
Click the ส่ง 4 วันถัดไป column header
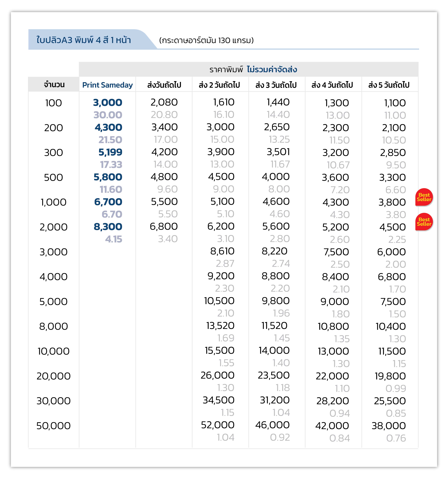point(332,85)
